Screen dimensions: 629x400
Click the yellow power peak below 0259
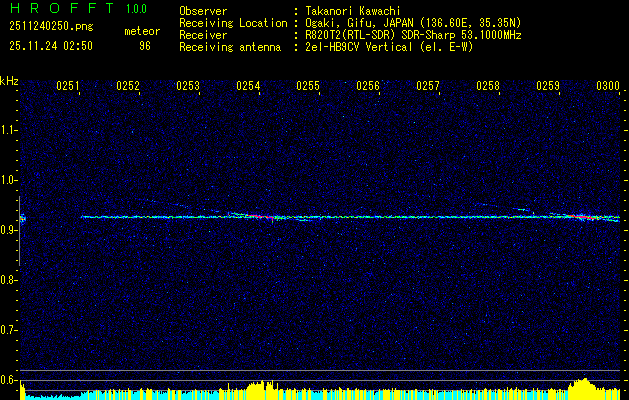583,384
